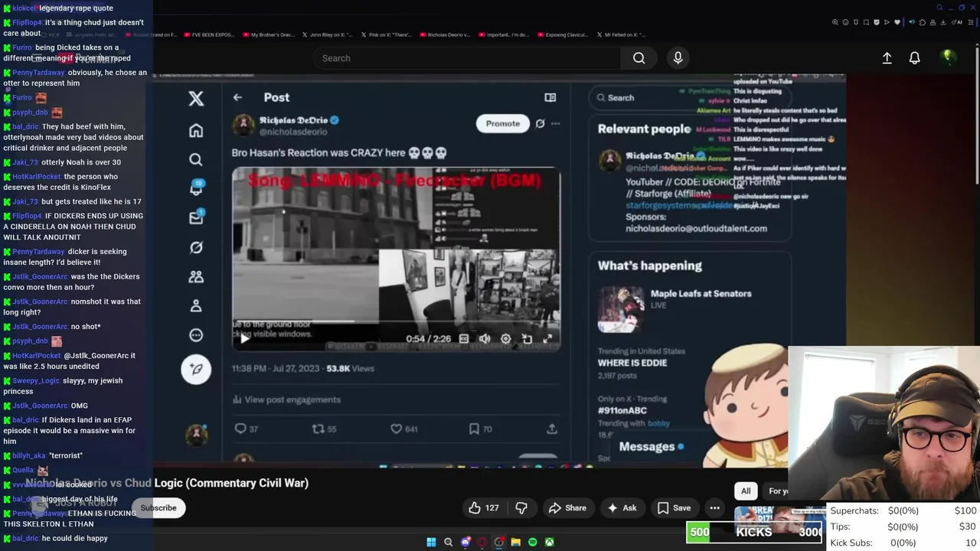Toggle captions on the tweet video

[463, 338]
